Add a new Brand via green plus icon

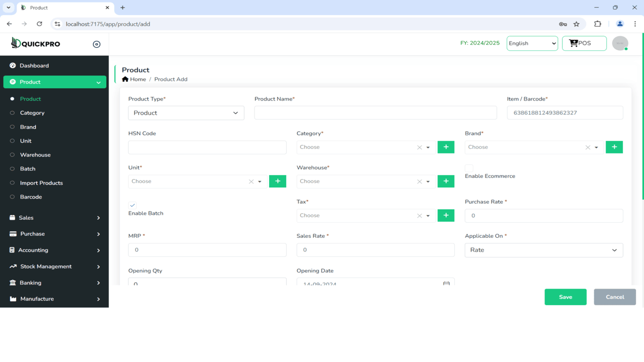coord(614,147)
